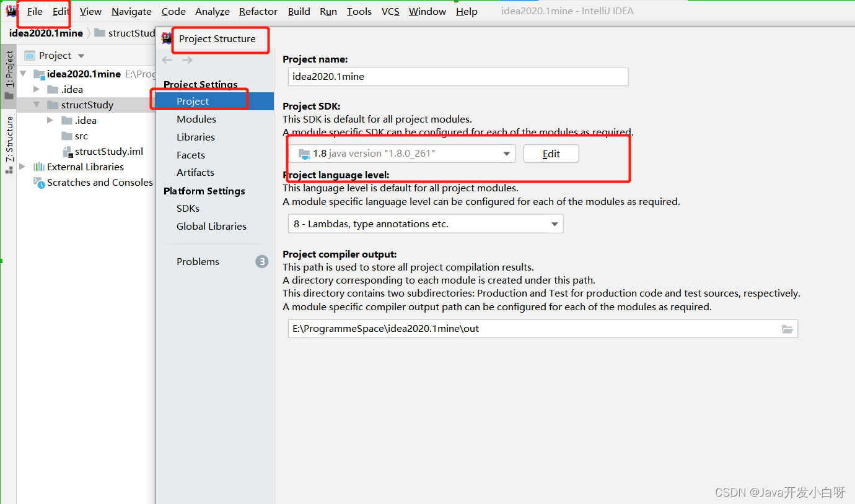Open the Analyze menu
This screenshot has height=504, width=855.
click(213, 11)
